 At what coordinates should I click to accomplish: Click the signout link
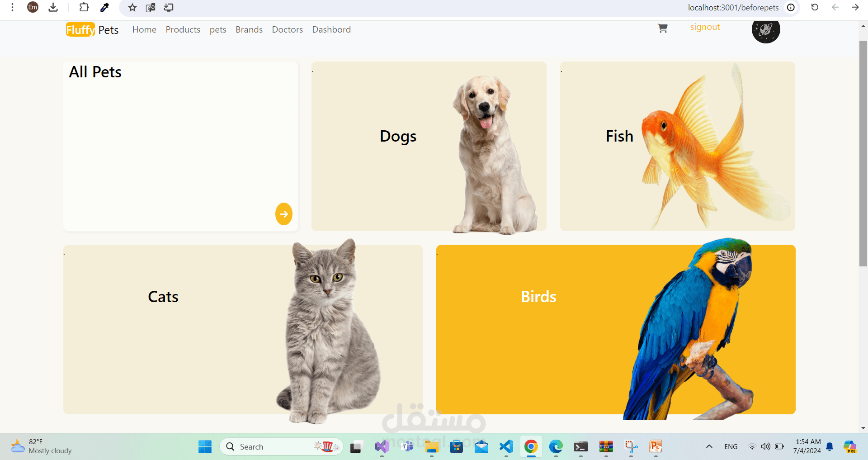[705, 27]
